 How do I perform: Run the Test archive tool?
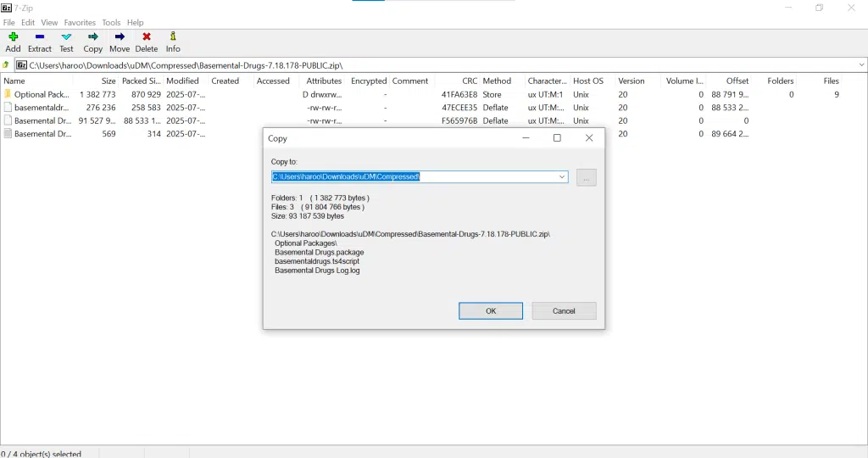coord(66,37)
